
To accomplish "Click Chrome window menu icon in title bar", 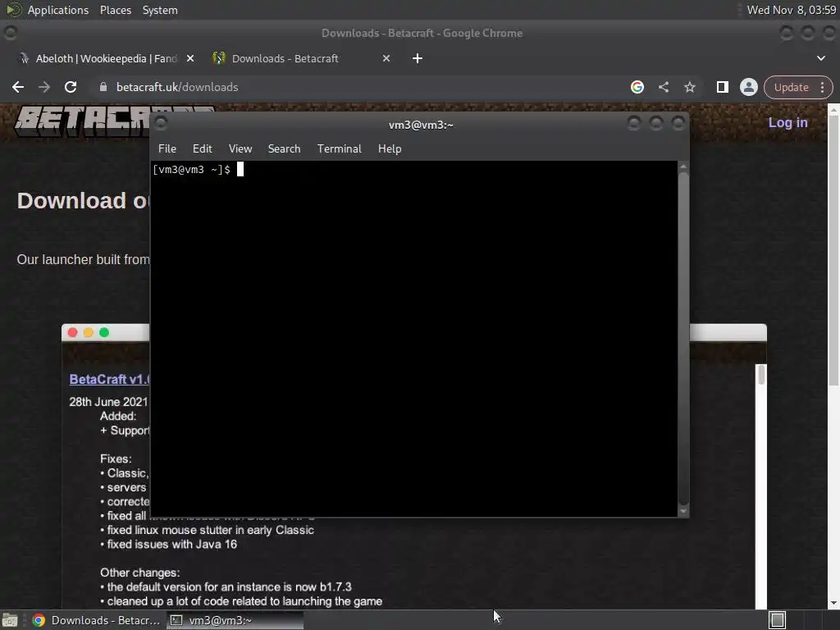I will point(10,33).
